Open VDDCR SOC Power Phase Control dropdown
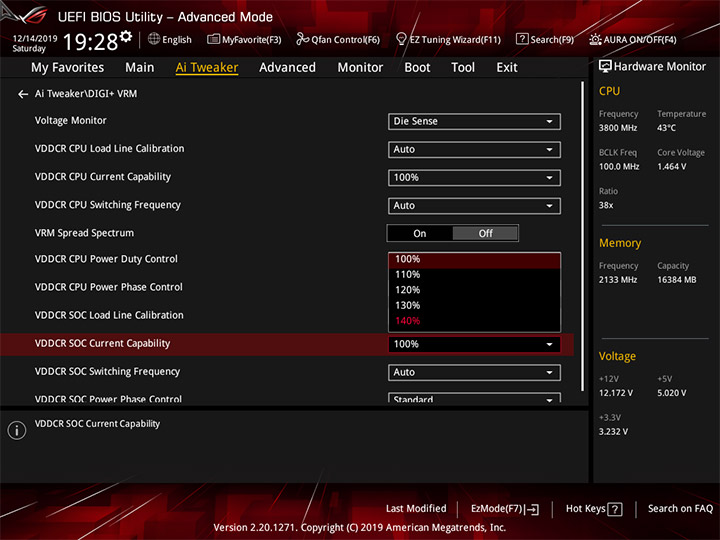Image resolution: width=720 pixels, height=540 pixels. pyautogui.click(x=474, y=398)
